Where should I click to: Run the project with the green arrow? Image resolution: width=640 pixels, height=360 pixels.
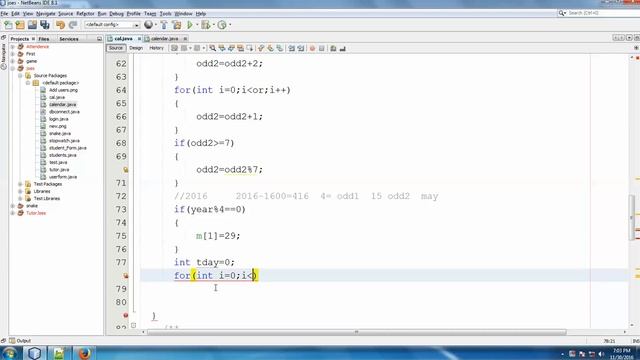click(x=190, y=25)
